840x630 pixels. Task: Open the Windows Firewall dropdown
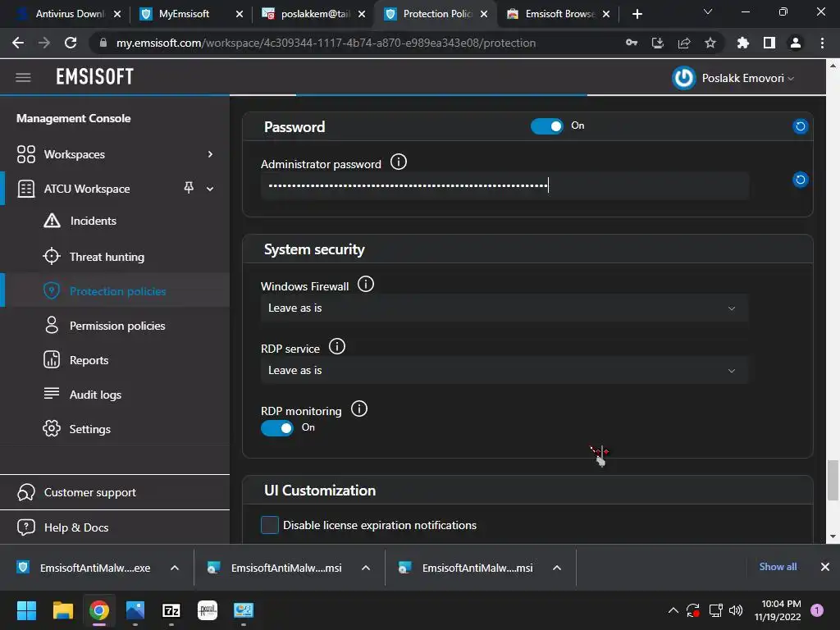point(504,308)
